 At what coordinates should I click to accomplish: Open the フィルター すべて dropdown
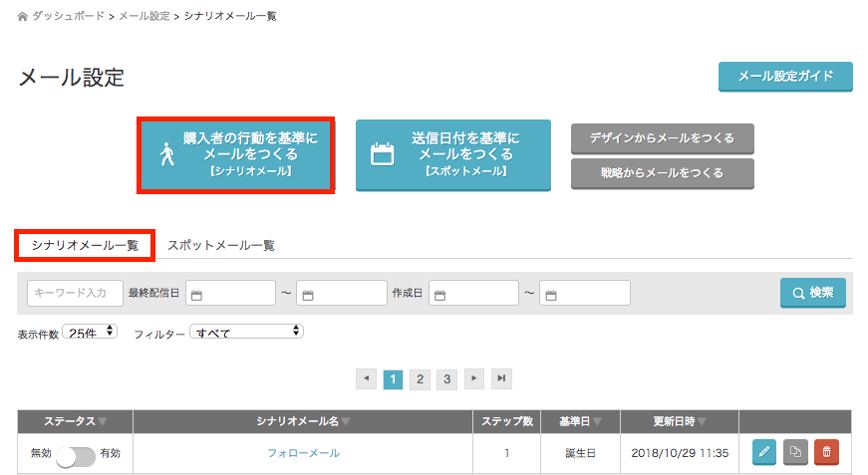coord(247,332)
